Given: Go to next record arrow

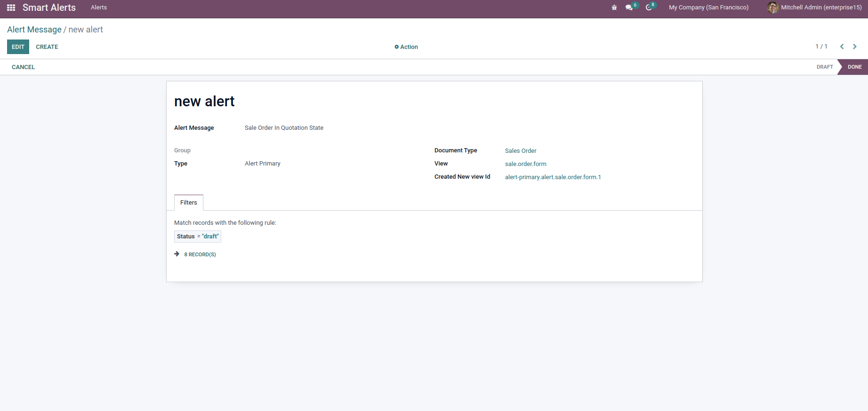Looking at the screenshot, I should tap(855, 47).
